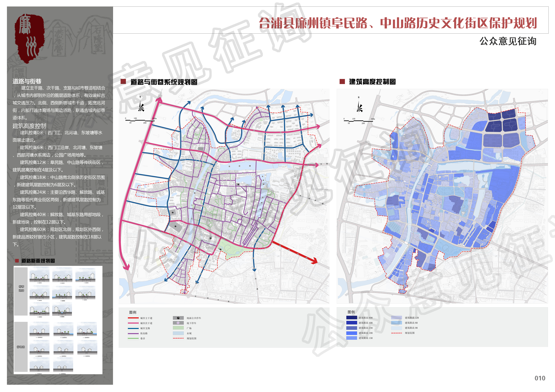Click the 地面公共停车 parking symbol in legend
Viewport: 555px width, 392px height.
point(178,318)
